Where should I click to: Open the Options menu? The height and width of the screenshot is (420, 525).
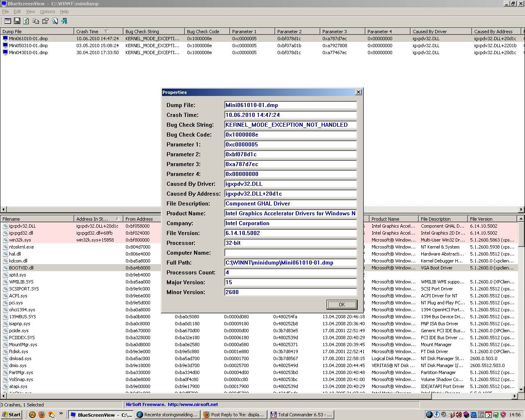coord(47,11)
